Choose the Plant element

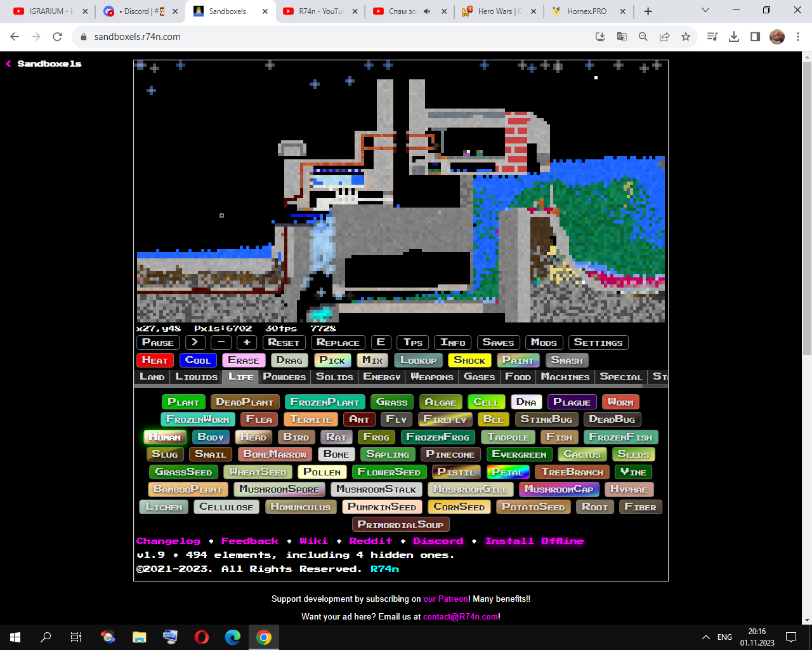coord(183,402)
